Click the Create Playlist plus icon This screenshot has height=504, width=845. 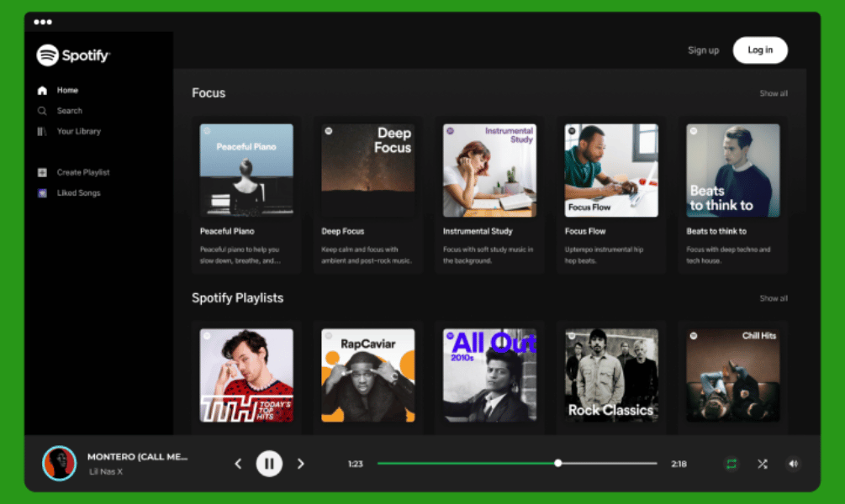click(42, 172)
